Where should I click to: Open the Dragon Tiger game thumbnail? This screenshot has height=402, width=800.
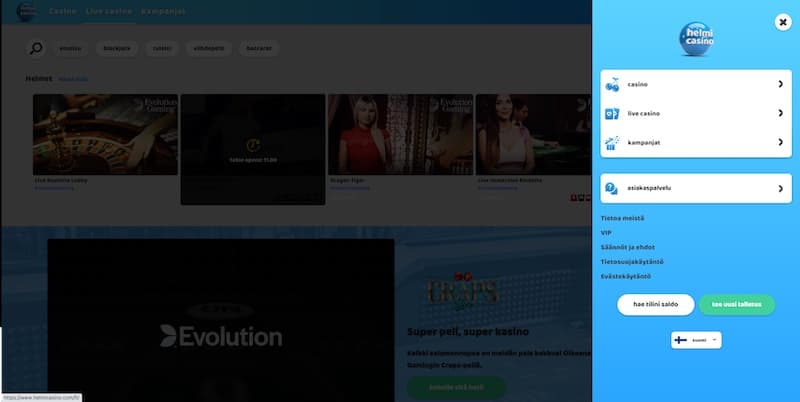coord(401,135)
